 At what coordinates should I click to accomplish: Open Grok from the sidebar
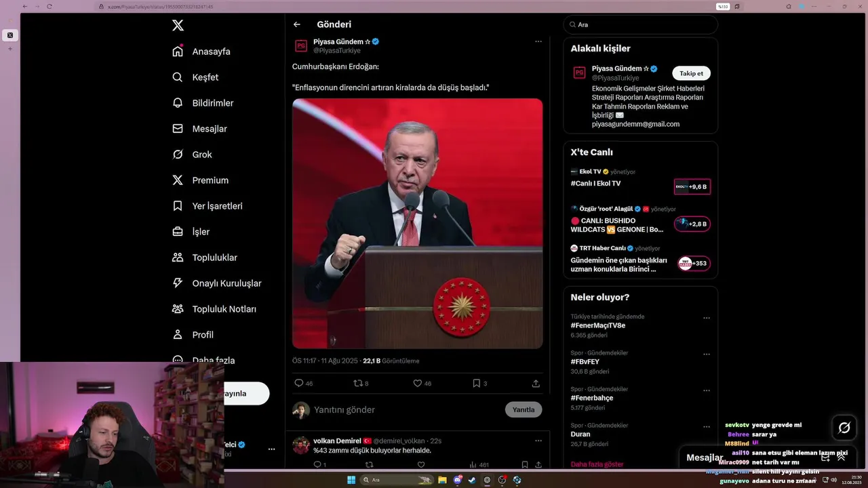[192, 155]
